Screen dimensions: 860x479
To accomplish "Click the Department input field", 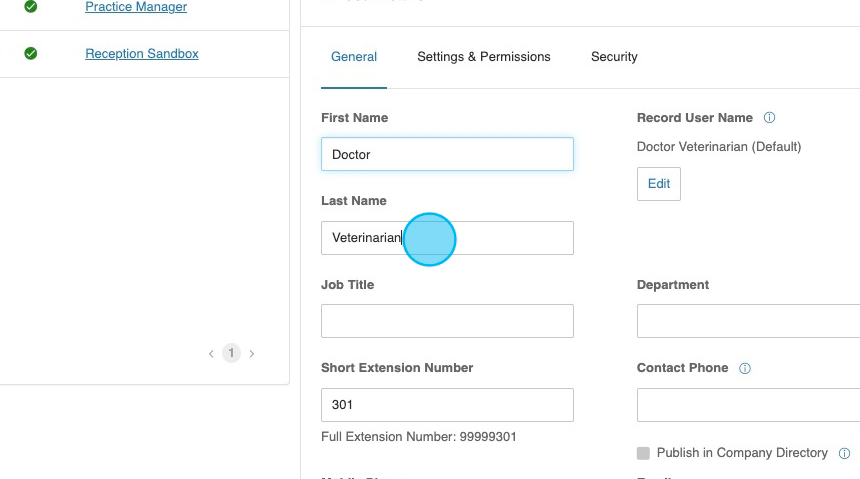I will click(x=748, y=321).
